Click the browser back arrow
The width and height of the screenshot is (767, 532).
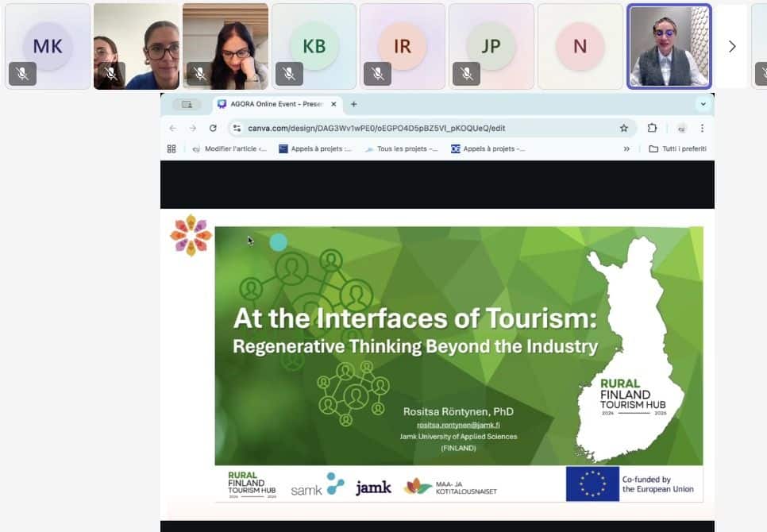click(173, 128)
